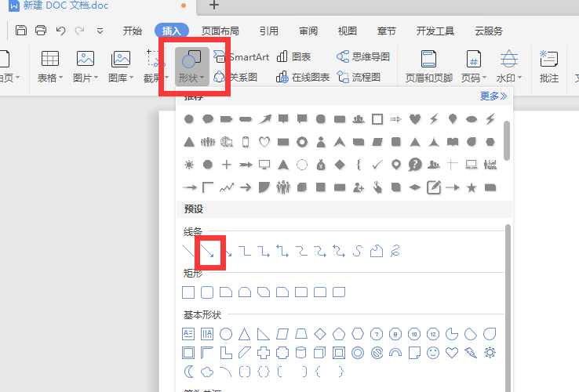579x392 pixels.
Task: Click the Save icon in quick toolbar
Action: pos(21,31)
